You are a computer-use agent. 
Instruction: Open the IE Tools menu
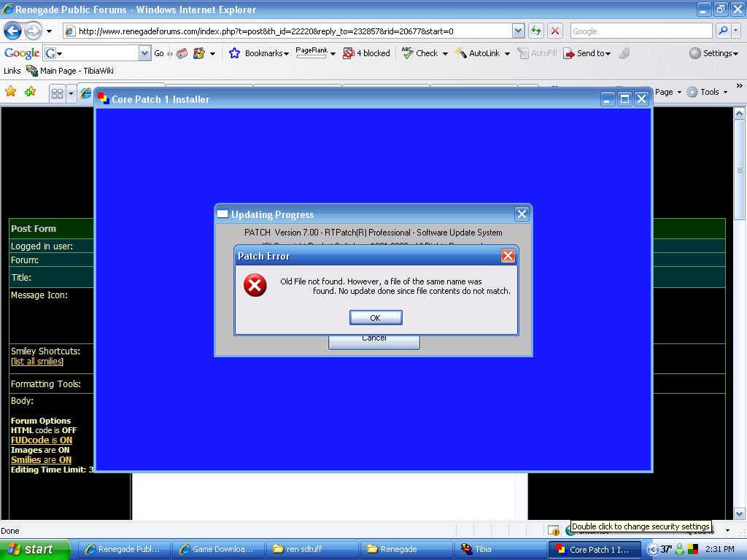tap(708, 92)
